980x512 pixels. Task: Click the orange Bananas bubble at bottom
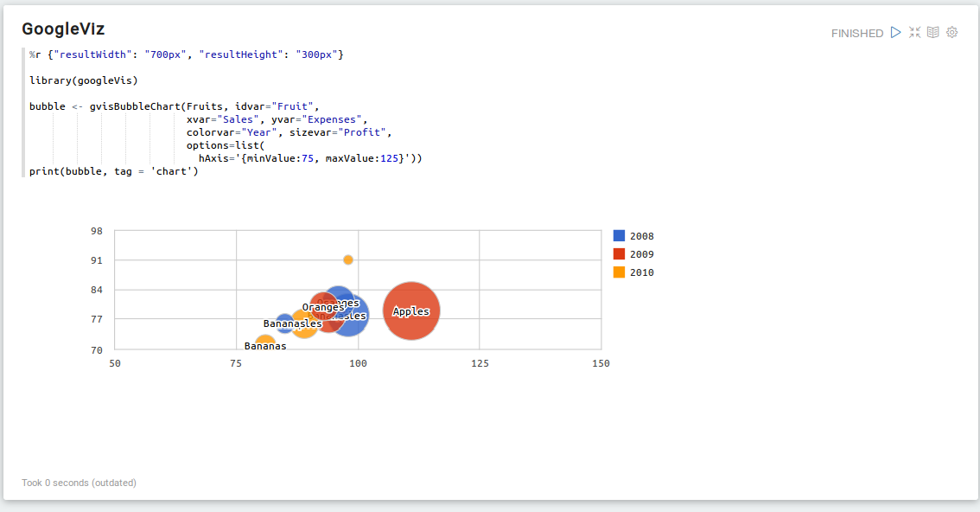[x=265, y=342]
